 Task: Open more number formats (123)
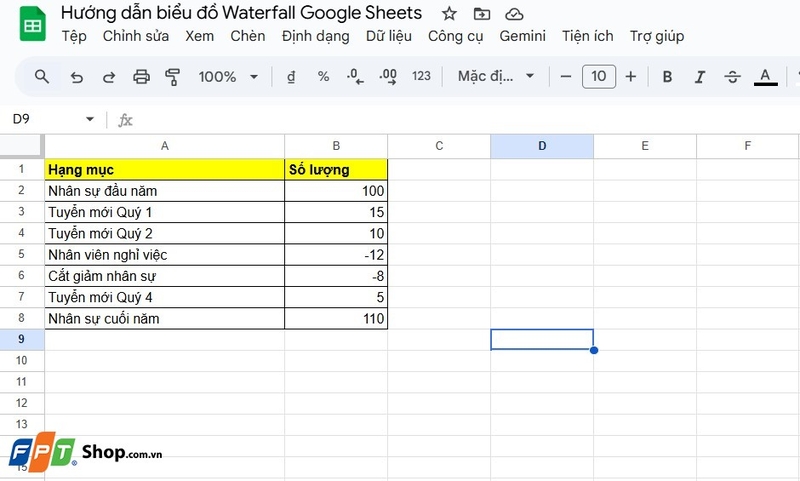tap(421, 76)
